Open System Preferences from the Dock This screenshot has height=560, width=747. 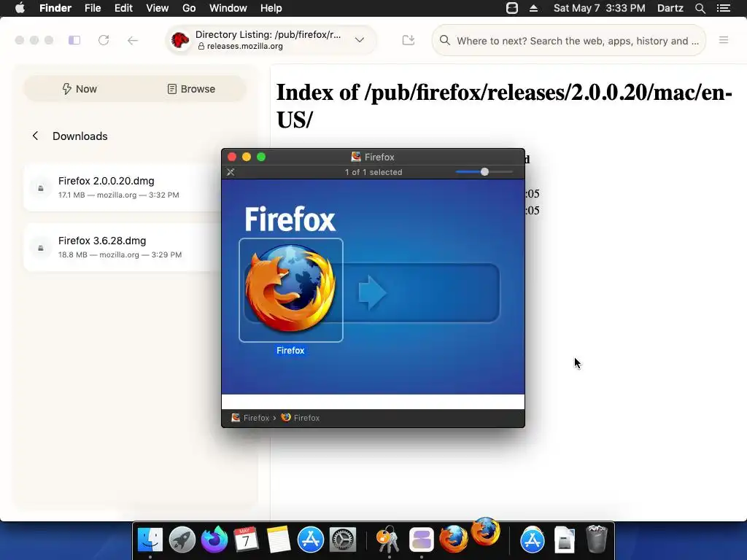(343, 540)
